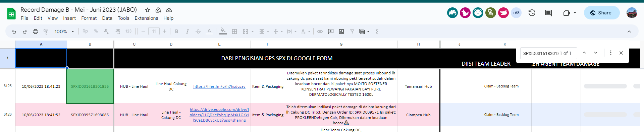Redo the last action
The width and height of the screenshot is (644, 132).
(25, 31)
